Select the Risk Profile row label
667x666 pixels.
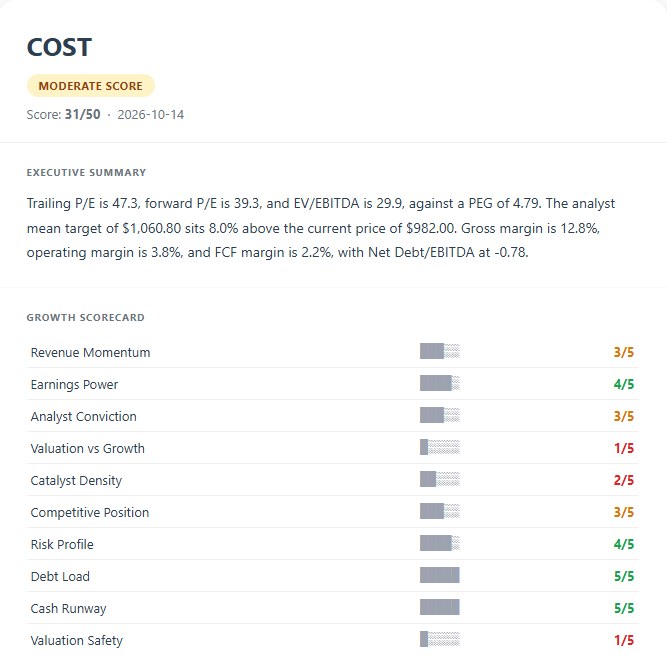(x=62, y=544)
